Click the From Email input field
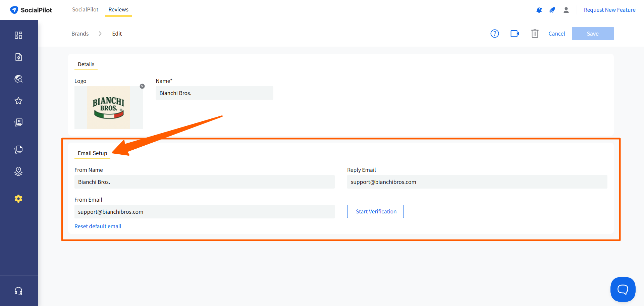644x306 pixels. click(x=205, y=212)
